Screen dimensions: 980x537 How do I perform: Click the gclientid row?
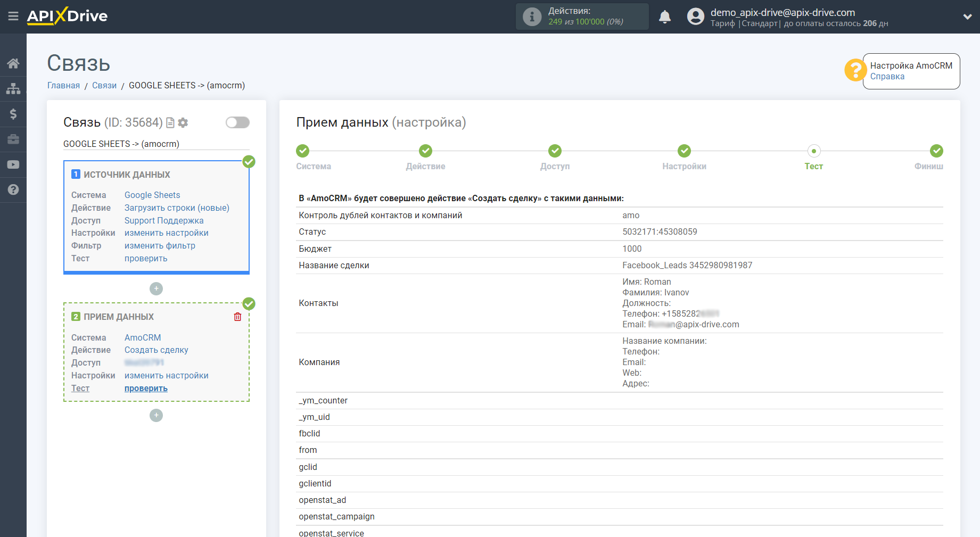[x=620, y=483]
